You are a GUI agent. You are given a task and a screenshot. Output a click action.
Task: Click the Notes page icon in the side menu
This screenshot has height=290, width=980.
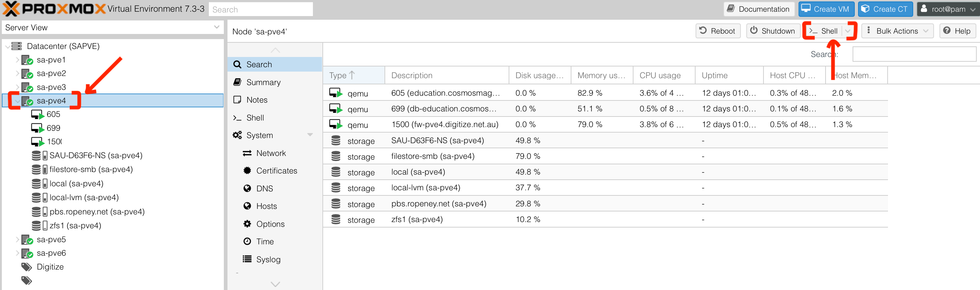[237, 100]
